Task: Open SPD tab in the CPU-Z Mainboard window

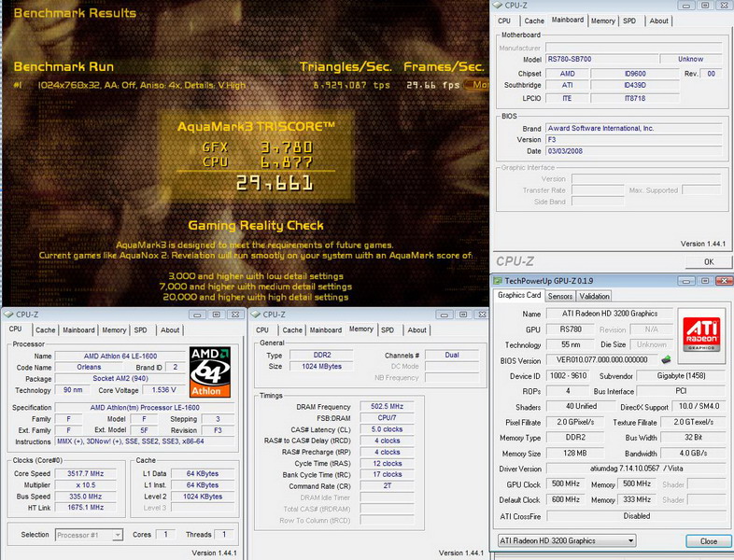Action: pos(629,21)
